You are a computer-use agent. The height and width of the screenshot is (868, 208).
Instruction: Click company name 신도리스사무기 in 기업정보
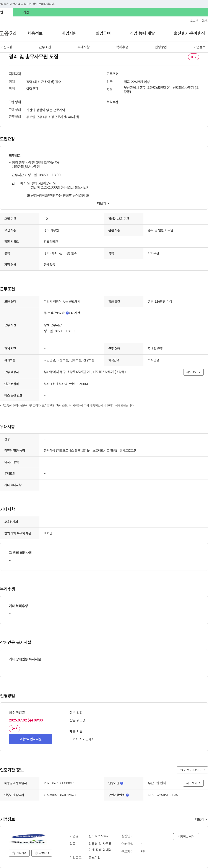pyautogui.click(x=99, y=836)
